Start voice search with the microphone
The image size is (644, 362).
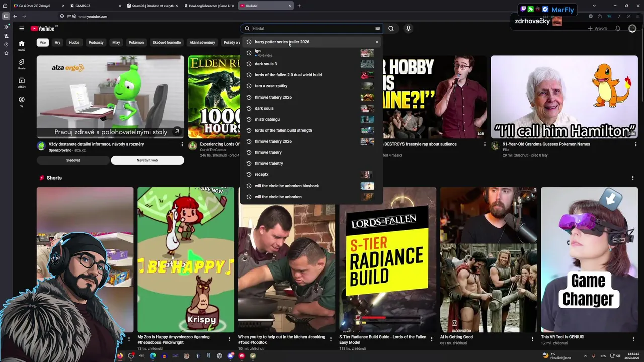coord(408,29)
